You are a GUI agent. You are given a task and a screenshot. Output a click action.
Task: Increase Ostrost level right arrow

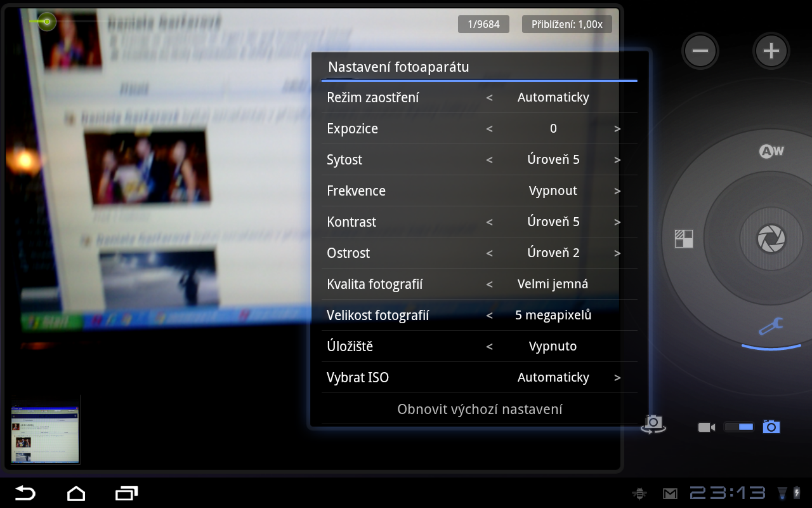[x=617, y=253]
